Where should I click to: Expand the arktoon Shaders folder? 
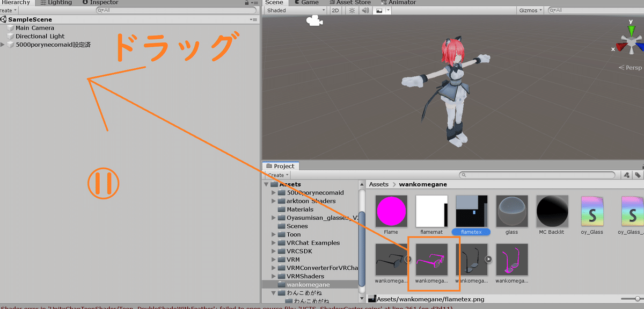[x=274, y=201]
